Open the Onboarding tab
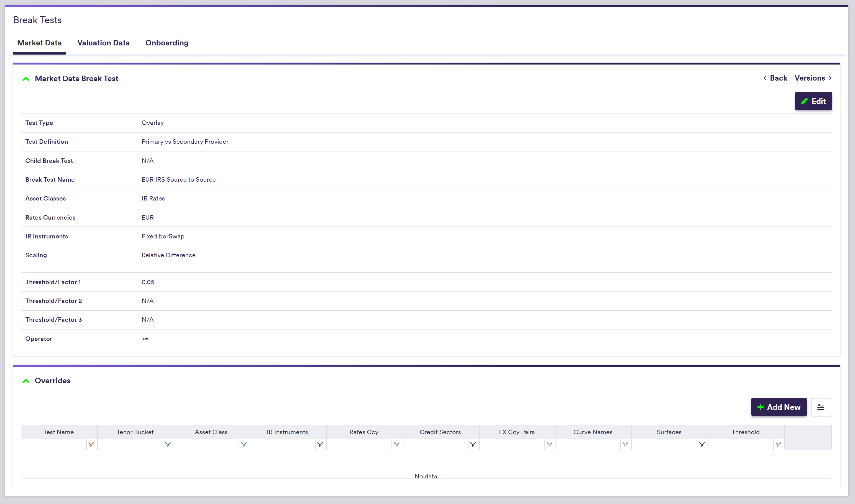Viewport: 855px width, 504px height. click(167, 43)
